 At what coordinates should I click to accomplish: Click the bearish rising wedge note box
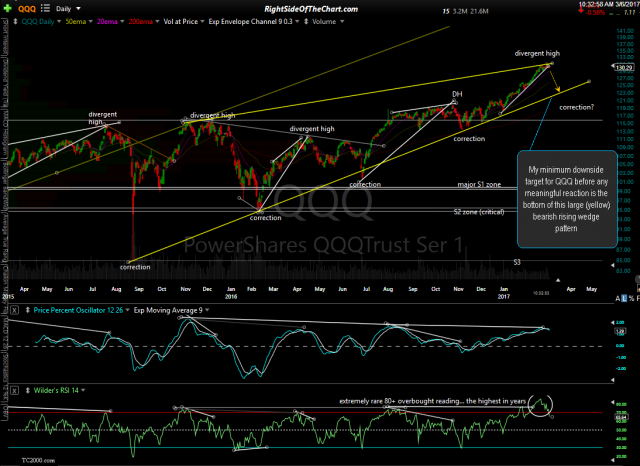pyautogui.click(x=567, y=199)
